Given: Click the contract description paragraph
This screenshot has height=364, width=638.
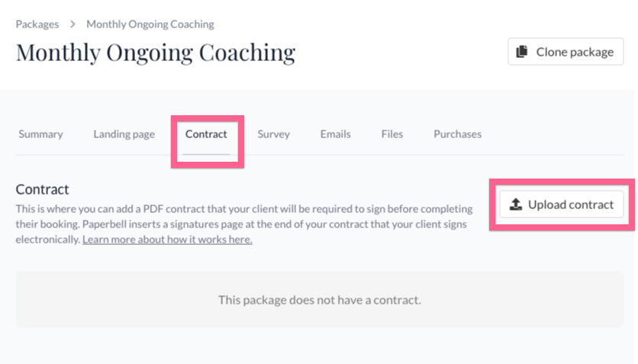Looking at the screenshot, I should pyautogui.click(x=244, y=224).
